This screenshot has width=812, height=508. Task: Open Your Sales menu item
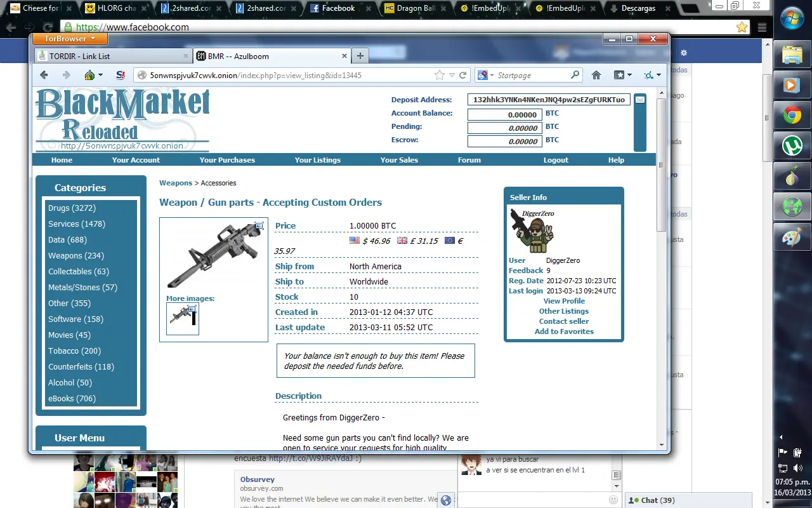tap(399, 160)
